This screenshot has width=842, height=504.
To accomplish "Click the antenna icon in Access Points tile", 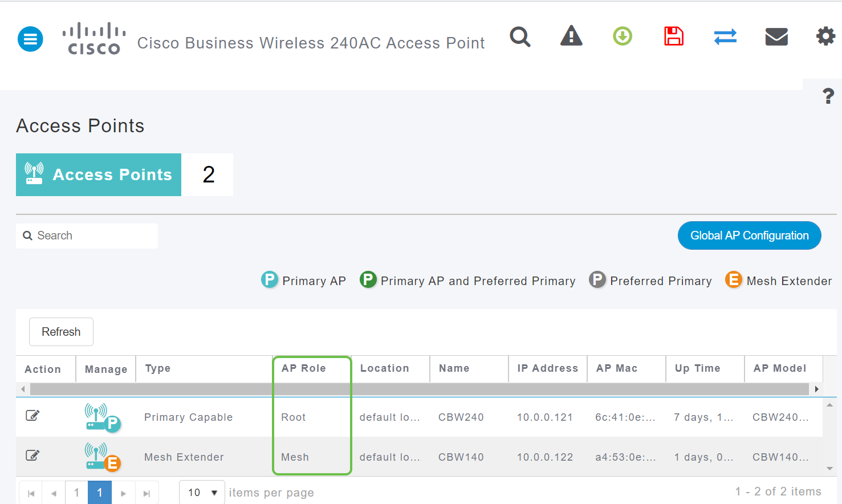I will point(34,173).
